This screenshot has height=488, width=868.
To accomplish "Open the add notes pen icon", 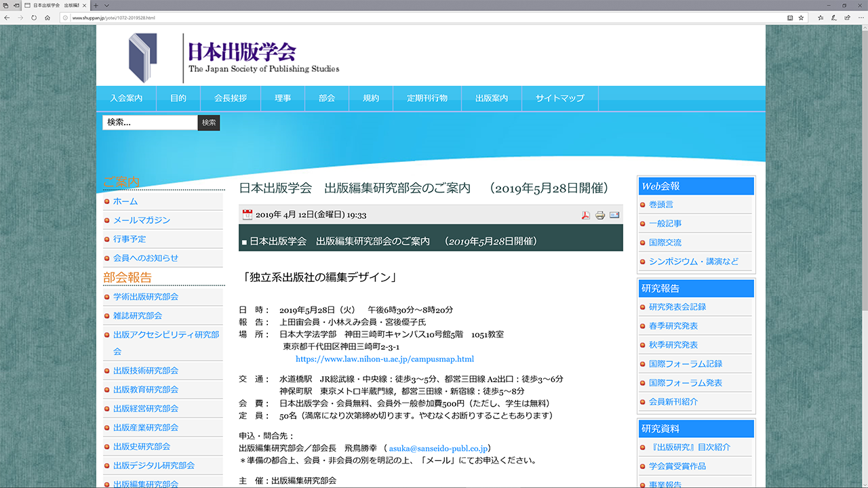I will pyautogui.click(x=834, y=18).
